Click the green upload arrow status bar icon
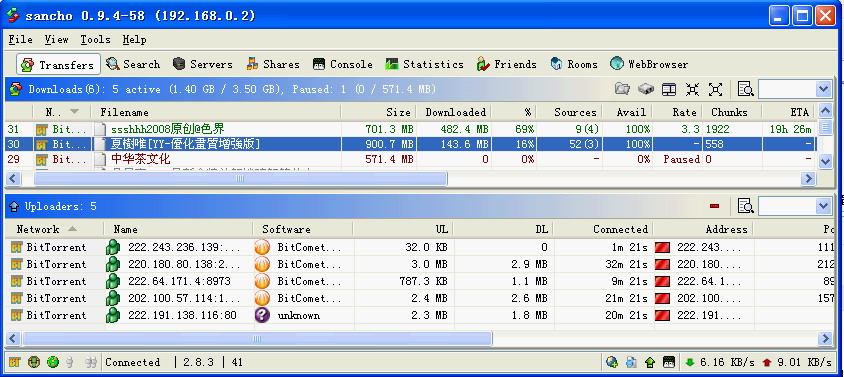Screen dimensions: 844x377 click(649, 362)
